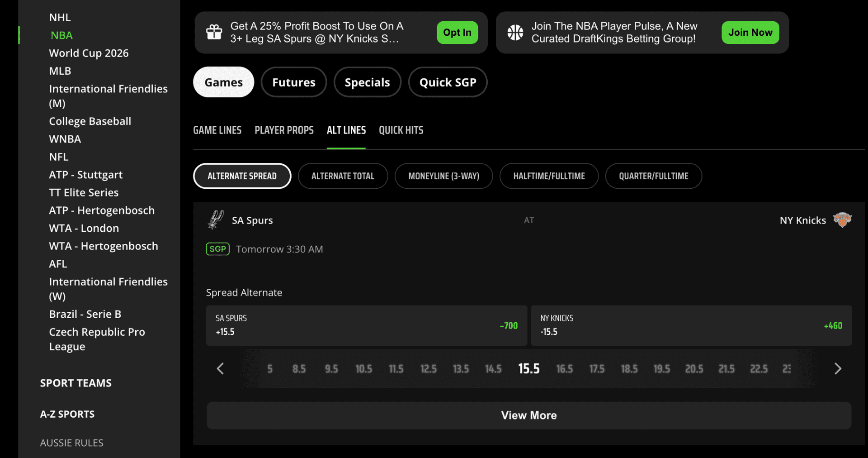Select the Quarter/Fulltime filter
Viewport: 868px width, 458px height.
click(653, 176)
